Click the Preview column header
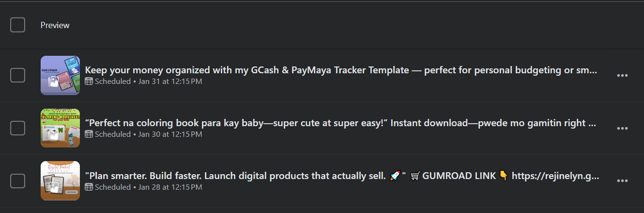This screenshot has width=644, height=213. pyautogui.click(x=55, y=25)
